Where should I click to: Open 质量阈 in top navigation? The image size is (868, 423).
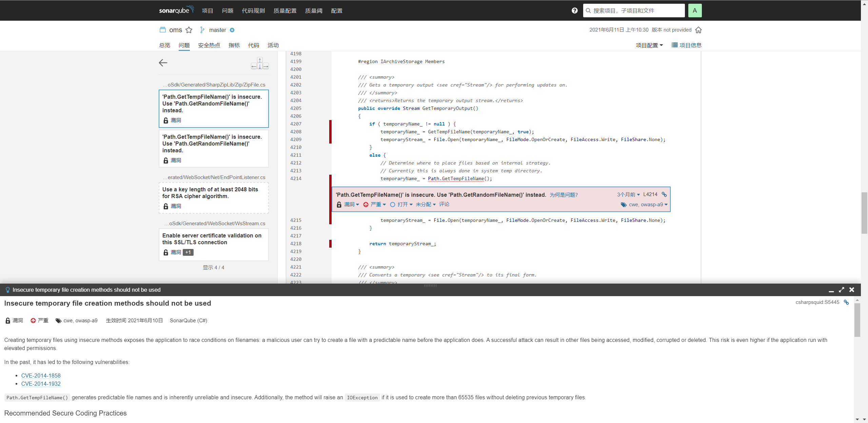(x=314, y=11)
